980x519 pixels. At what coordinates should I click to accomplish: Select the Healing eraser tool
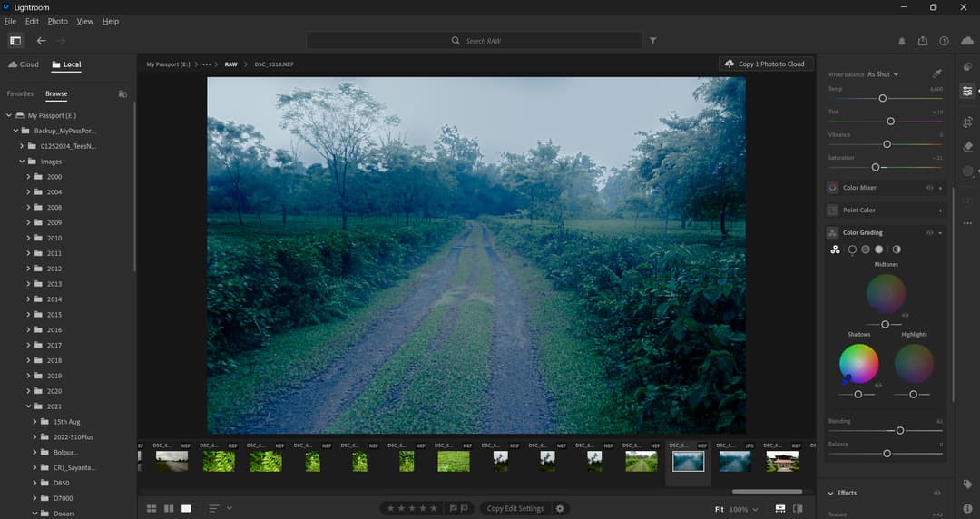pos(967,146)
